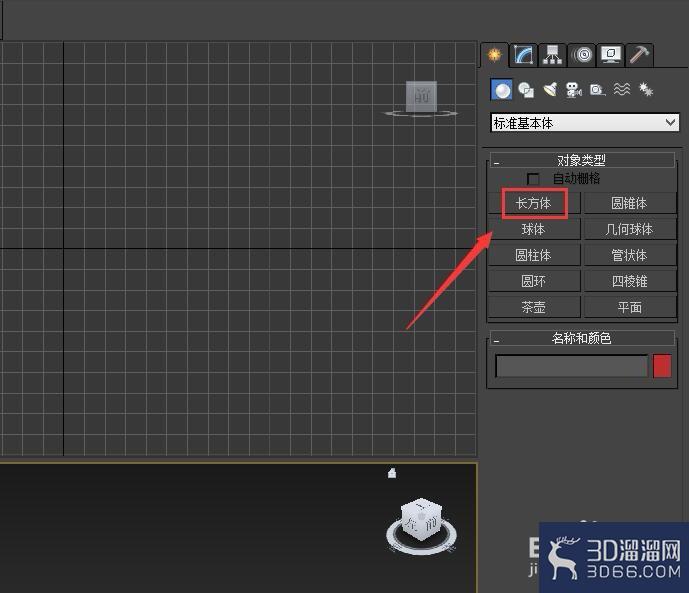Select the Shapes category icon
The image size is (689, 593).
coord(526,90)
